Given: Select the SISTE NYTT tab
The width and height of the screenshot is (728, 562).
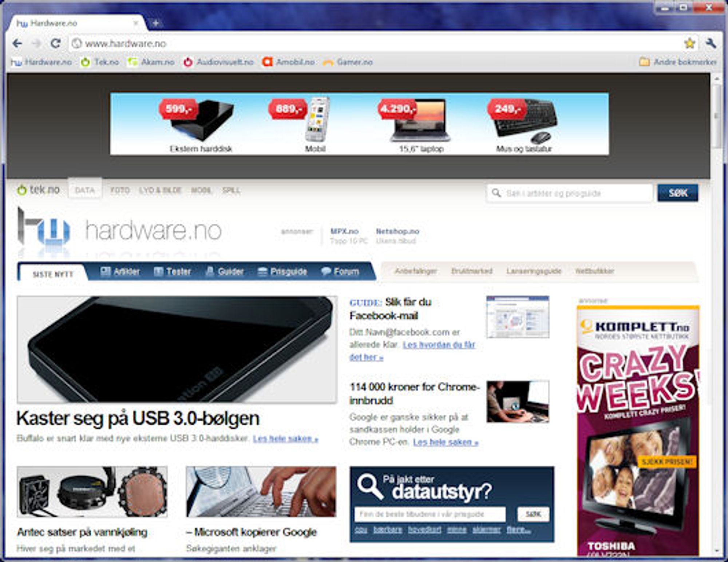Looking at the screenshot, I should (53, 274).
